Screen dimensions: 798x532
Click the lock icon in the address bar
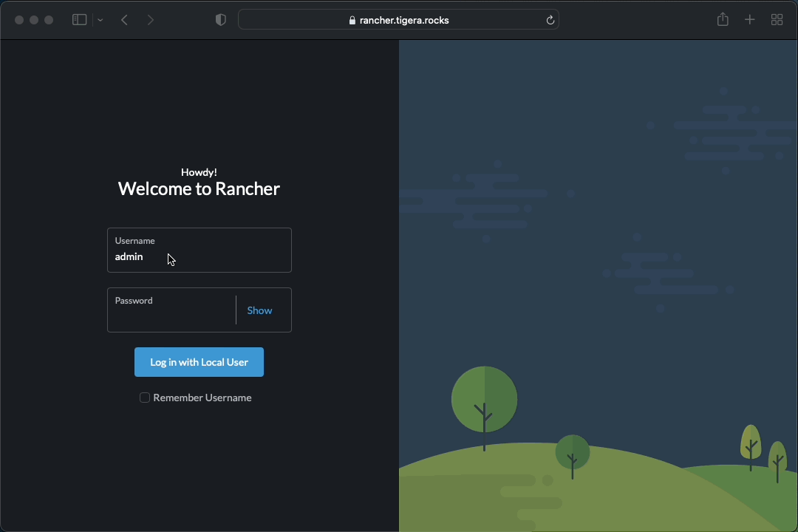[x=352, y=21]
